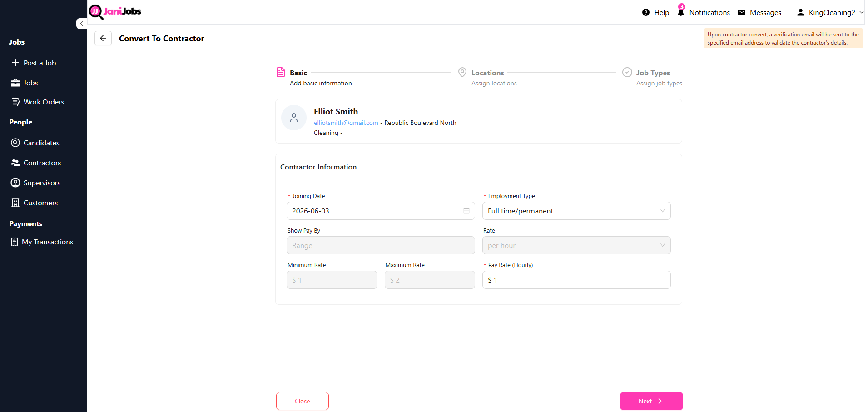This screenshot has width=868, height=412.
Task: Click the Employment Type dropdown arrow
Action: pyautogui.click(x=662, y=211)
